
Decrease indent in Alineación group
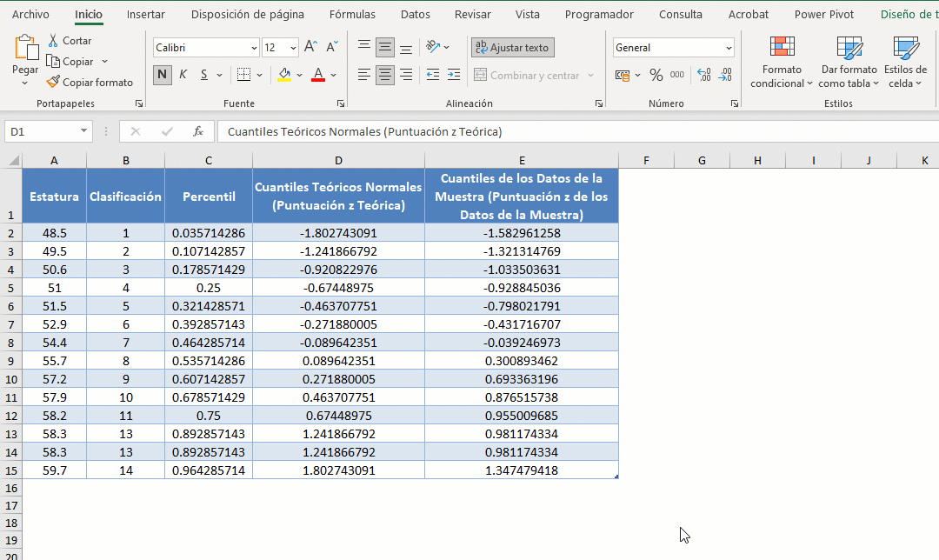coord(432,75)
